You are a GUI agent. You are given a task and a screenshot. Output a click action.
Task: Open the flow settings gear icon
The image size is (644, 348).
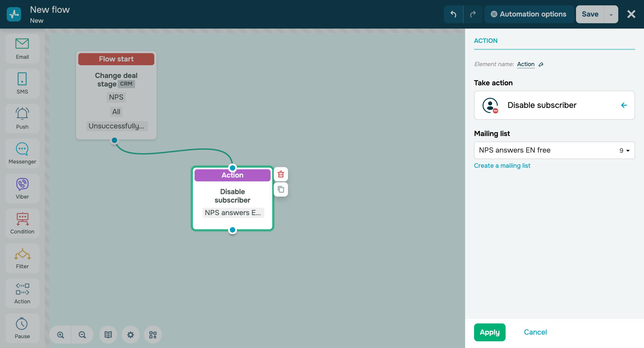[130, 335]
